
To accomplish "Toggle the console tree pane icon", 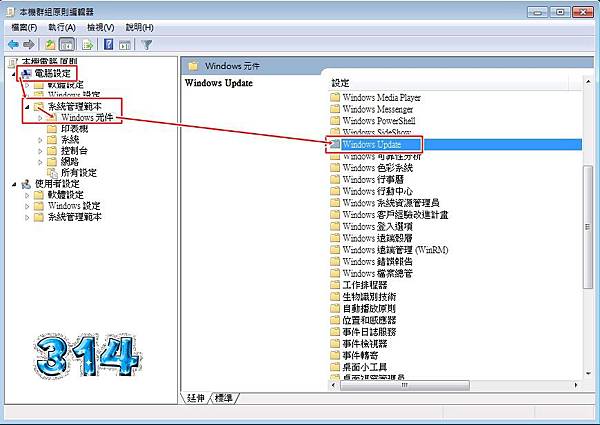I will (67, 45).
